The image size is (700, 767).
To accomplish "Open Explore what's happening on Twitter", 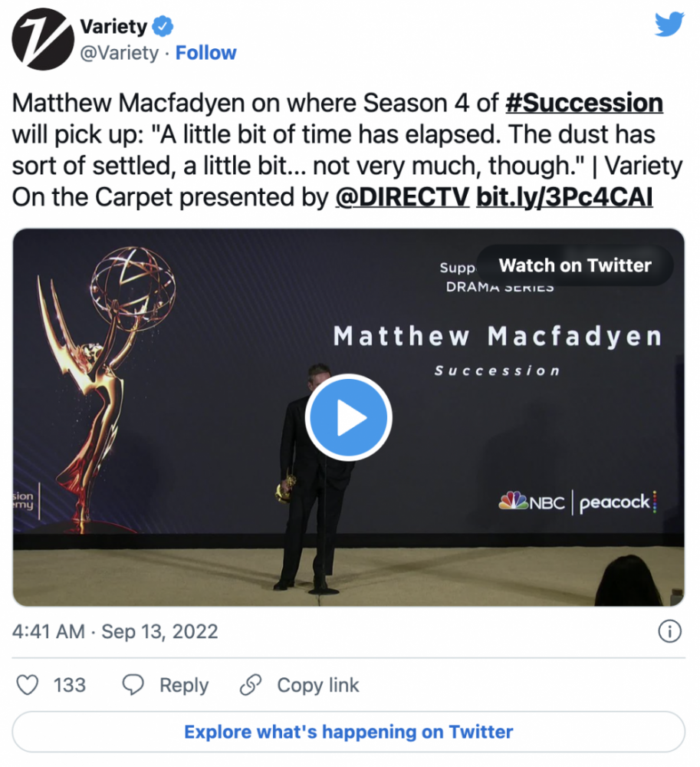I will pyautogui.click(x=350, y=732).
